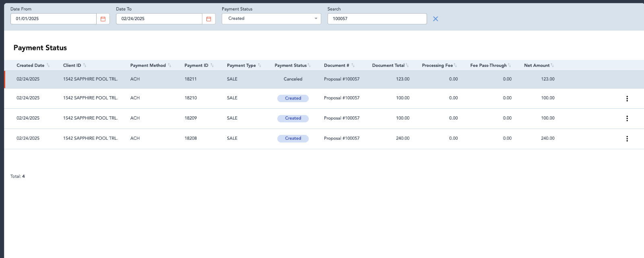
Task: Sort by Net Amount column
Action: (x=539, y=66)
